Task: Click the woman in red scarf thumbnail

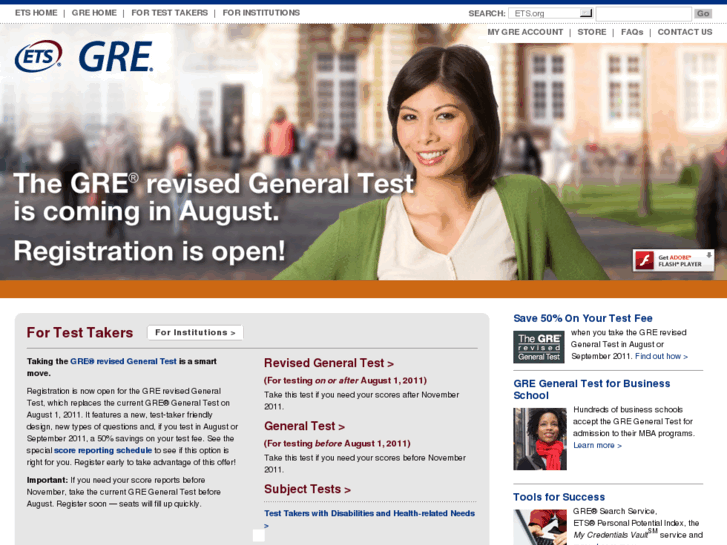Action: coord(540,439)
